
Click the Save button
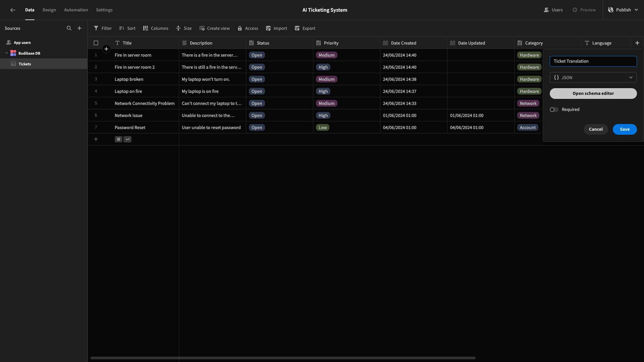625,129
